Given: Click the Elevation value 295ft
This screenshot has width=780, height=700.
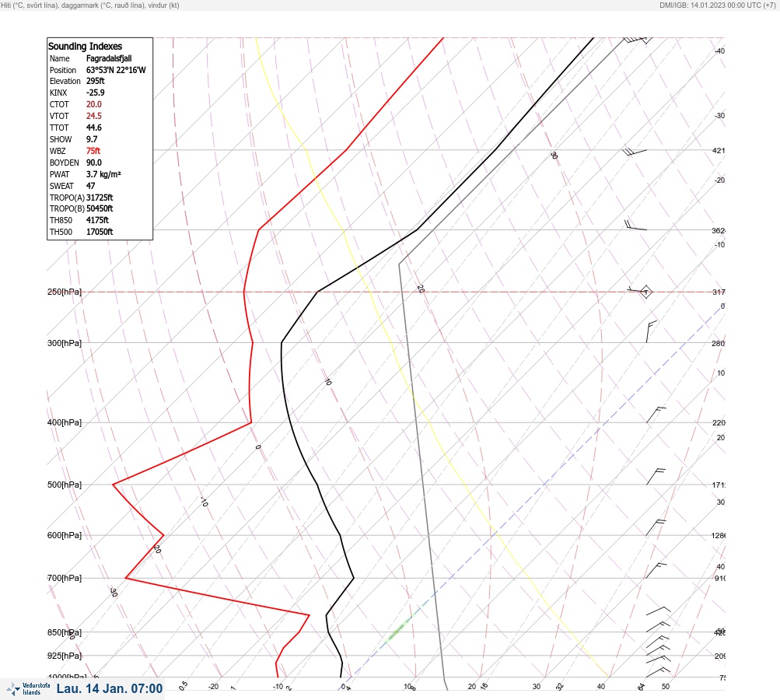Looking at the screenshot, I should [96, 81].
